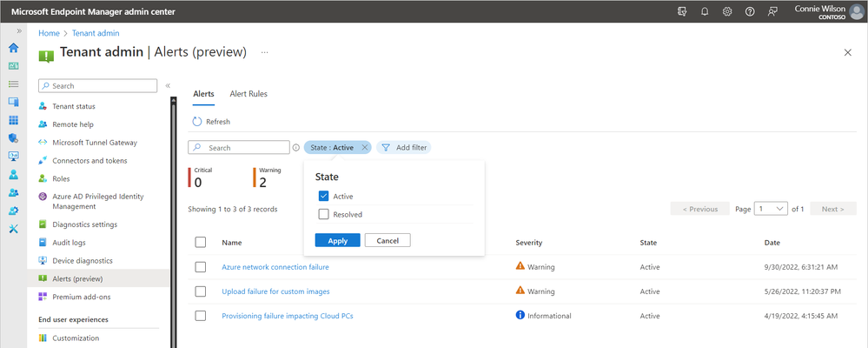Check the Resolved state checkbox
This screenshot has height=348, width=868.
point(324,214)
